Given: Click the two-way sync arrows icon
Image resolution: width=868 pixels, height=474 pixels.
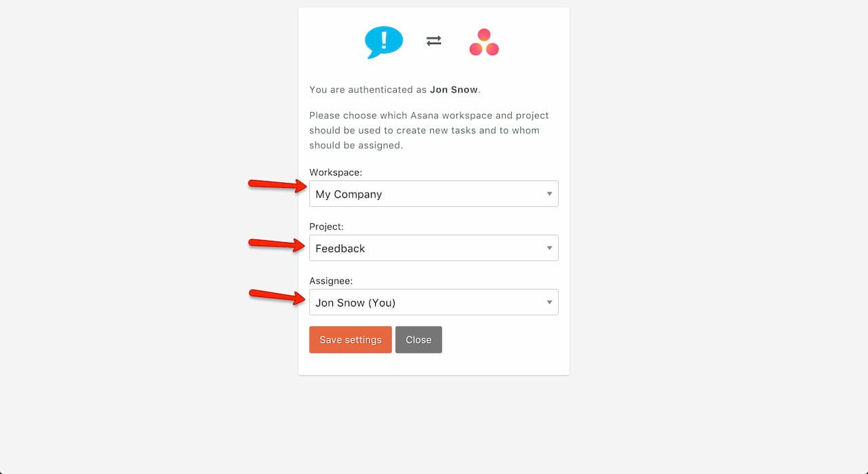Looking at the screenshot, I should pyautogui.click(x=434, y=41).
